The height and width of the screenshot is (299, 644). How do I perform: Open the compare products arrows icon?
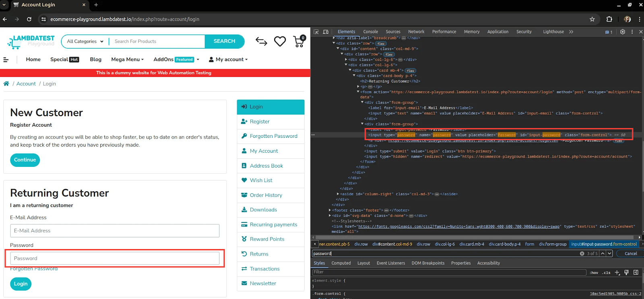pyautogui.click(x=262, y=41)
